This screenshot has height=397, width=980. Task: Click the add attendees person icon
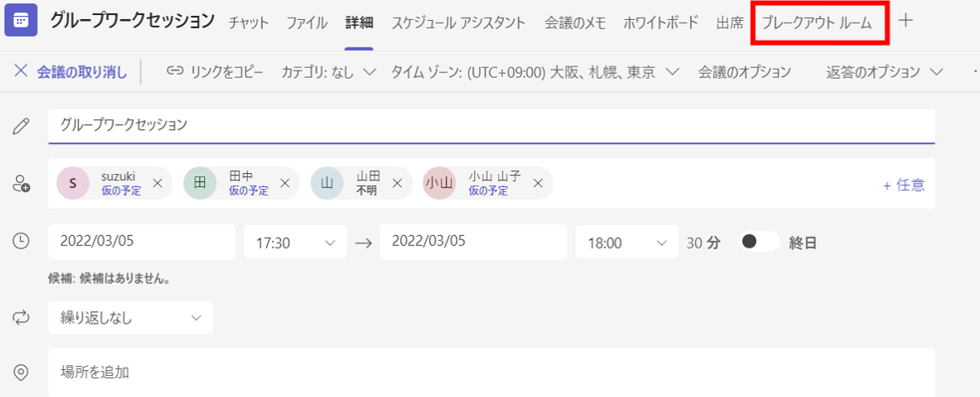point(21,184)
